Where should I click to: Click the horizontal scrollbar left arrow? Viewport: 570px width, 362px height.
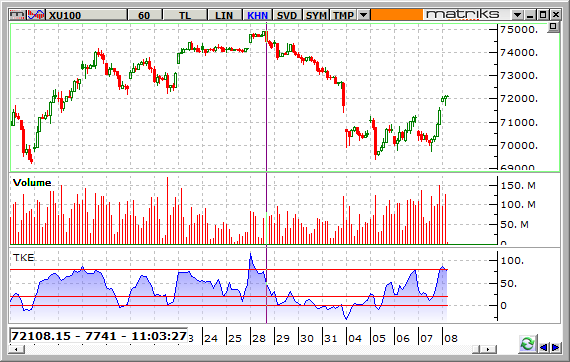17,349
